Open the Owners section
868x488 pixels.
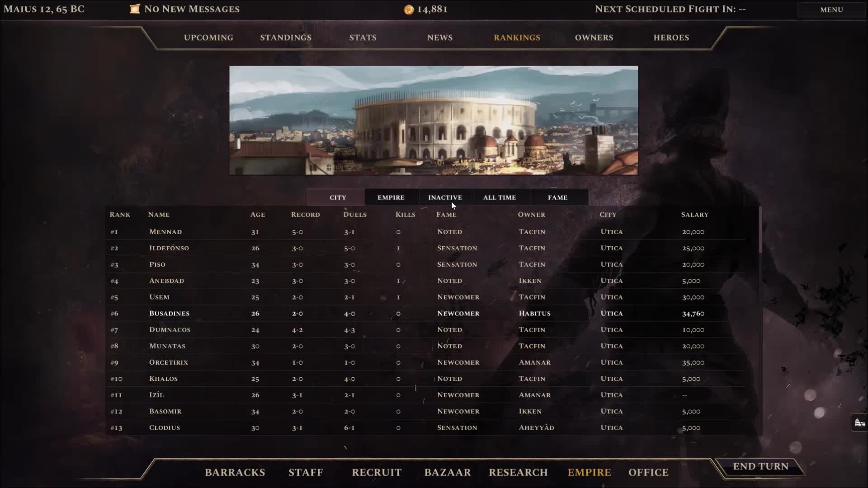point(594,38)
